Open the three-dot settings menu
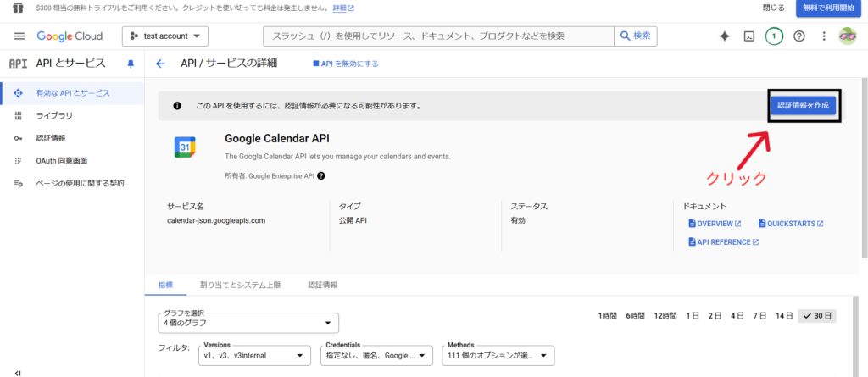This screenshot has height=377, width=868. pyautogui.click(x=823, y=36)
